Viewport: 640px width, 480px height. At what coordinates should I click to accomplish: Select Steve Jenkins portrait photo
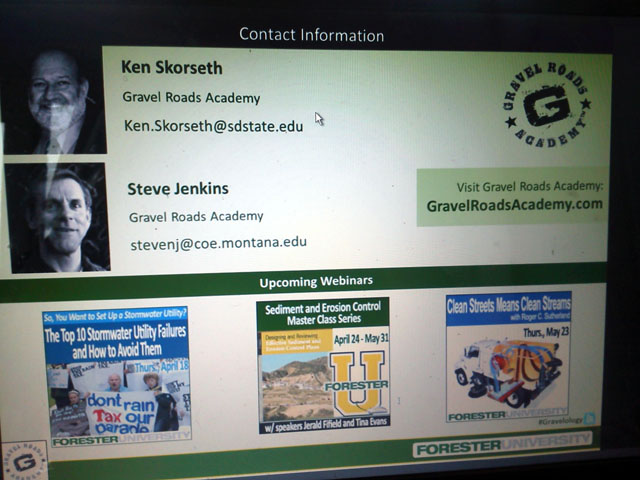click(x=58, y=218)
